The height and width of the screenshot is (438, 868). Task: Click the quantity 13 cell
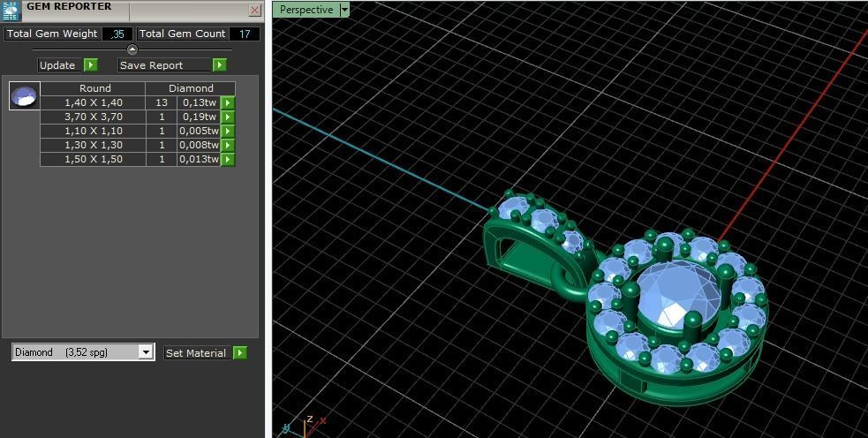tap(162, 103)
